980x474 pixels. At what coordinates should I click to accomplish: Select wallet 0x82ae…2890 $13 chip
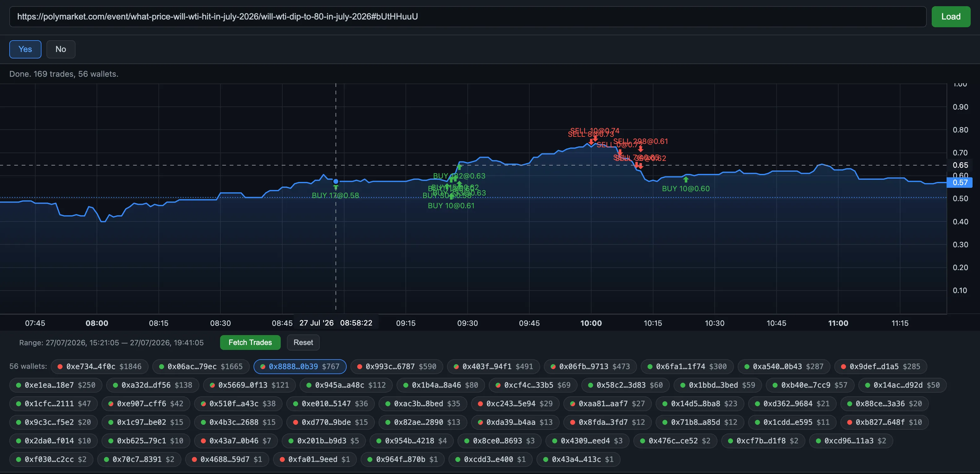(423, 422)
